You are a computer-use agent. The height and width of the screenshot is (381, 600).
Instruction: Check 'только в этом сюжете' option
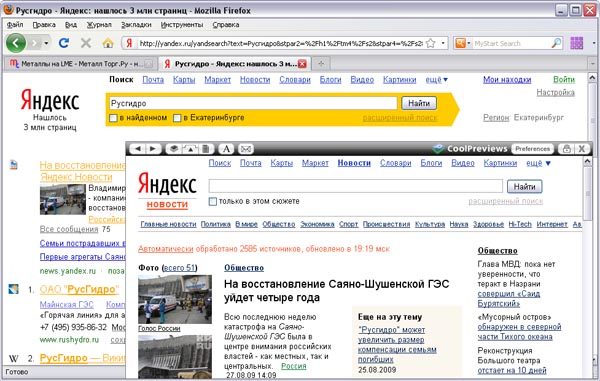(213, 201)
